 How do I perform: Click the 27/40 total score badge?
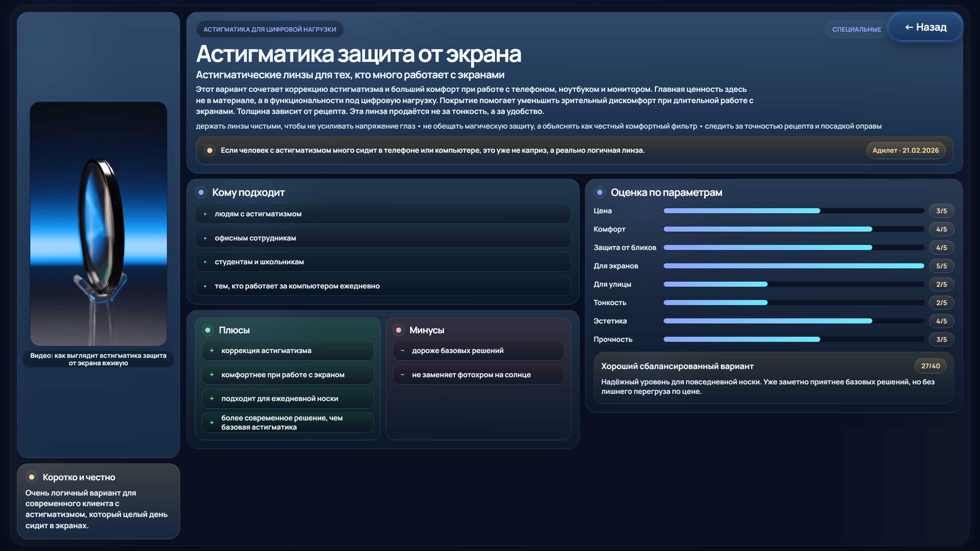click(930, 366)
